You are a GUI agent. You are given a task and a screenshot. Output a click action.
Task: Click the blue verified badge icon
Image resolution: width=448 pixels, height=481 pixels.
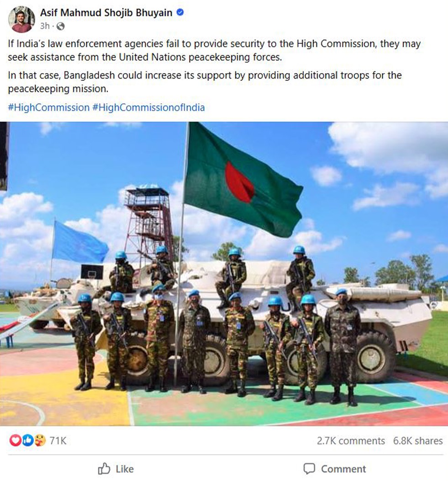tap(180, 12)
